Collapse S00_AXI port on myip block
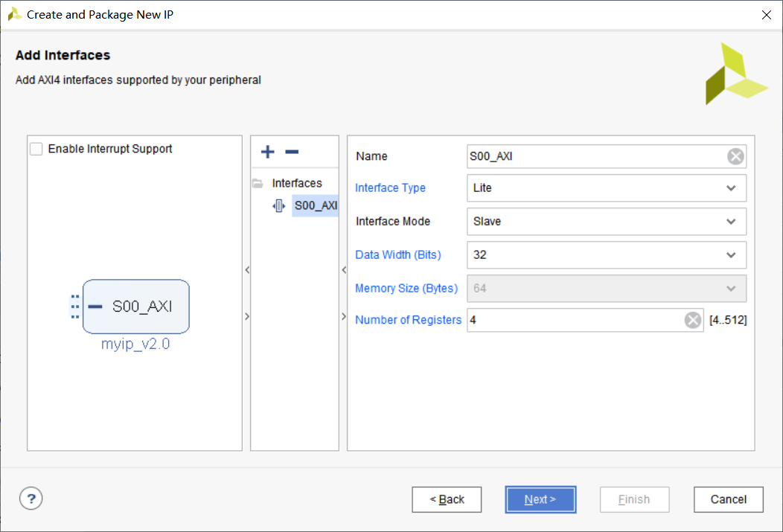Viewport: 783px width, 532px height. pyautogui.click(x=95, y=307)
